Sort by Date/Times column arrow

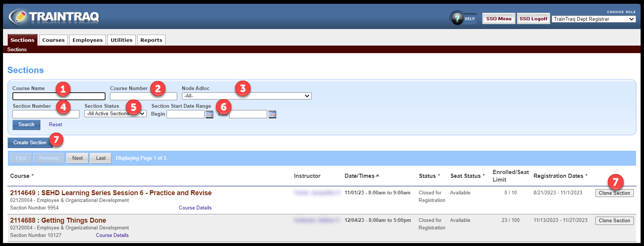tap(378, 176)
